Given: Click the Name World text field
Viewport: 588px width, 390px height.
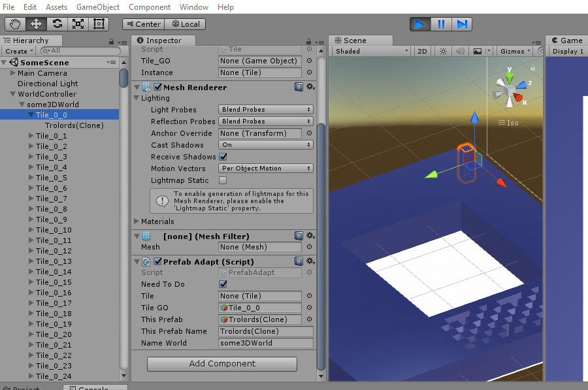Looking at the screenshot, I should point(265,343).
